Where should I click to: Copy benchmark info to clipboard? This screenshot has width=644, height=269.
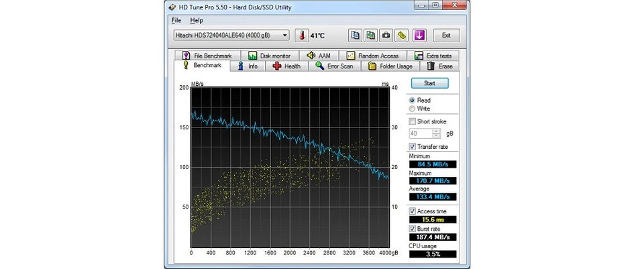(354, 36)
